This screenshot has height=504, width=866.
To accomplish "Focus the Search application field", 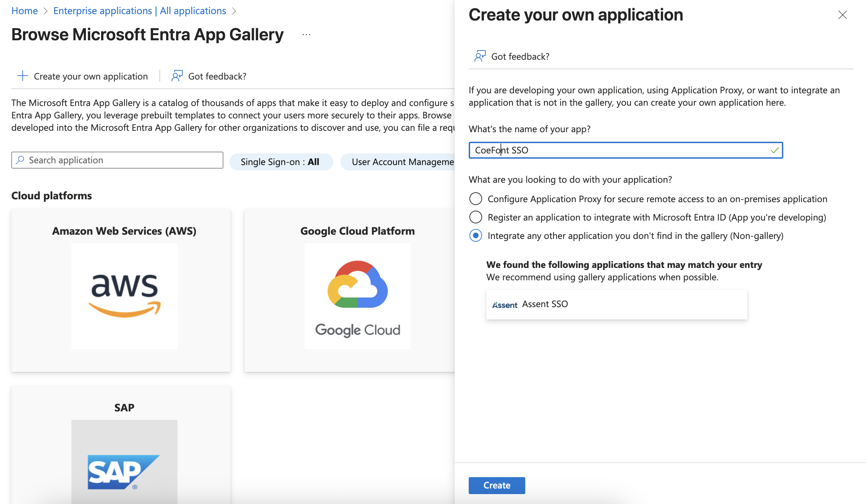I will pyautogui.click(x=117, y=160).
